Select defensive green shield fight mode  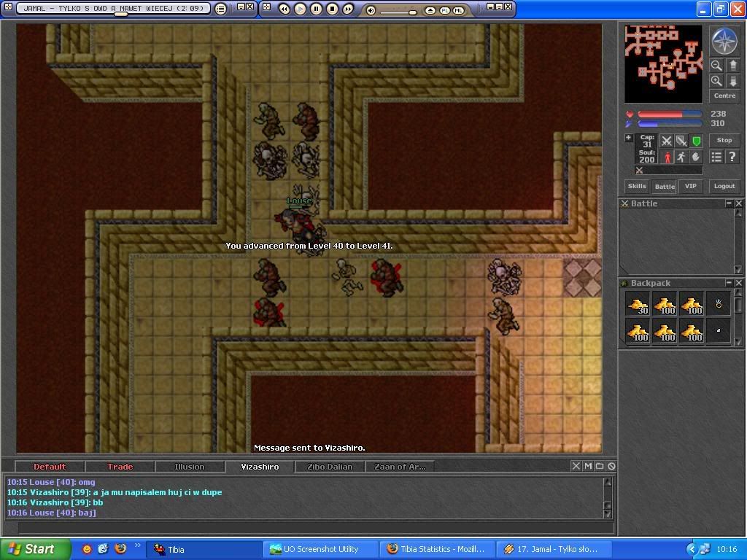(696, 141)
